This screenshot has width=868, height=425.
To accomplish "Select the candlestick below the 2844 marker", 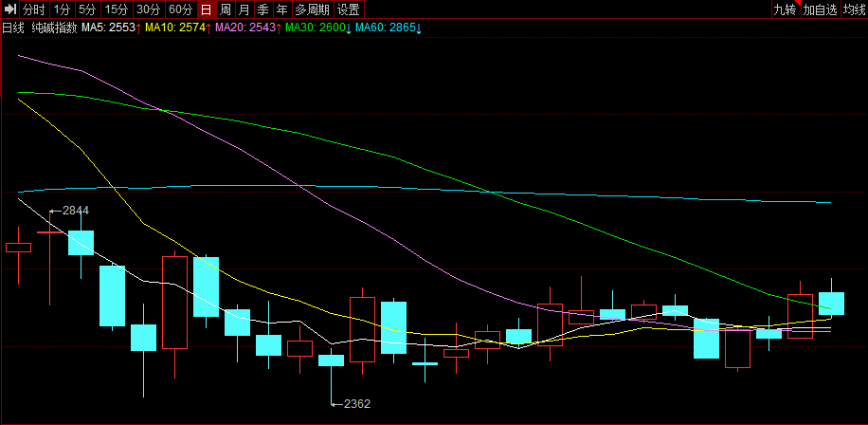I will 49,232.
